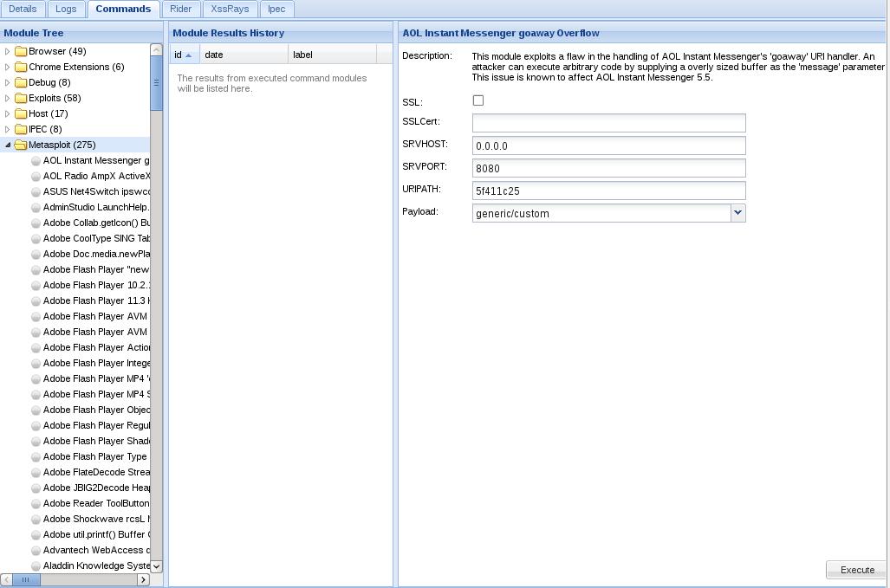Switch to the XssRays tab
The image size is (890, 588).
(x=230, y=9)
